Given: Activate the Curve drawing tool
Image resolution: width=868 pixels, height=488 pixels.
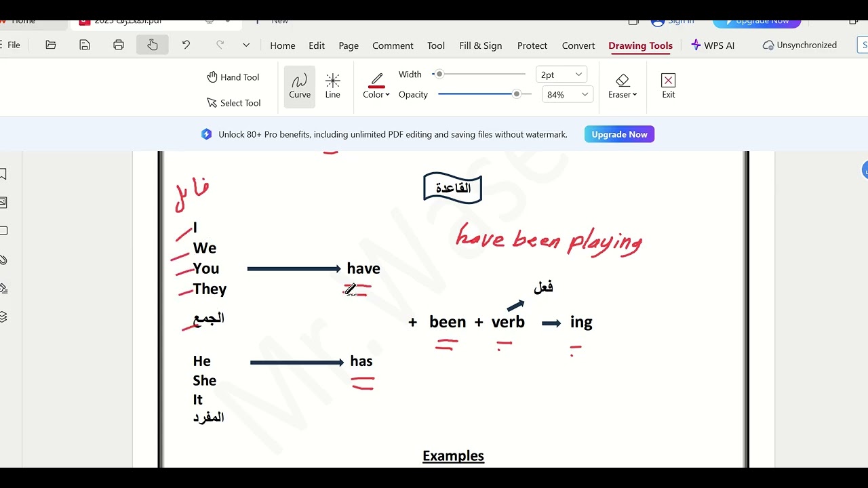Looking at the screenshot, I should point(300,87).
